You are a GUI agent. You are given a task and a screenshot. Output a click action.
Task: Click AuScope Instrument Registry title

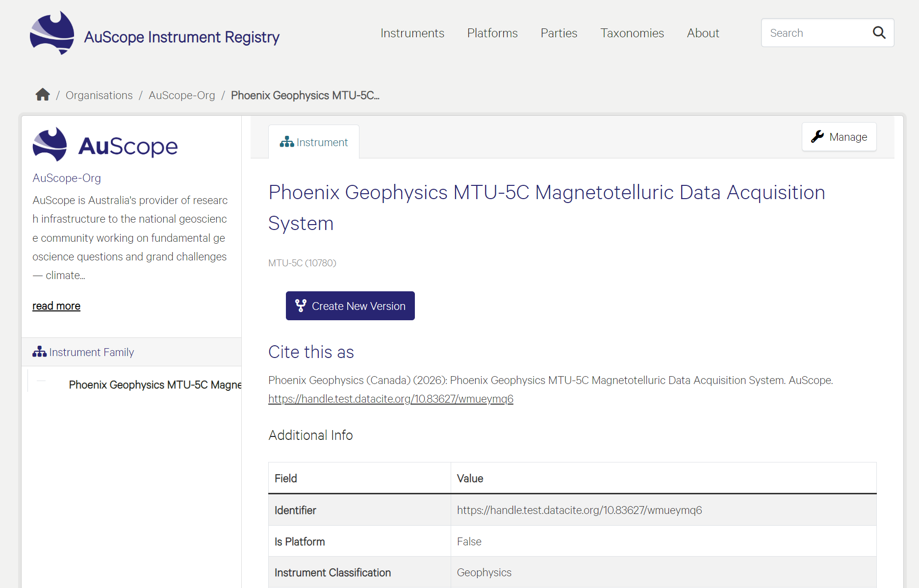coord(182,37)
